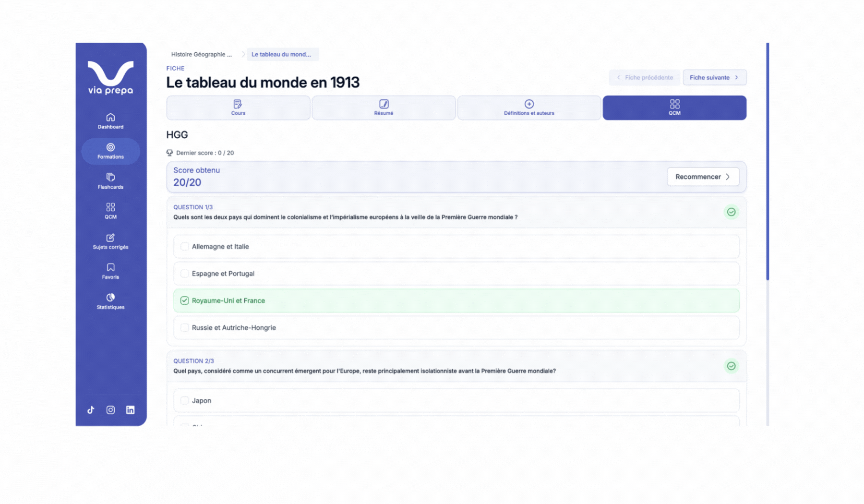This screenshot has height=504, width=864.
Task: Open the Définitions et auteurs tab
Action: click(528, 108)
